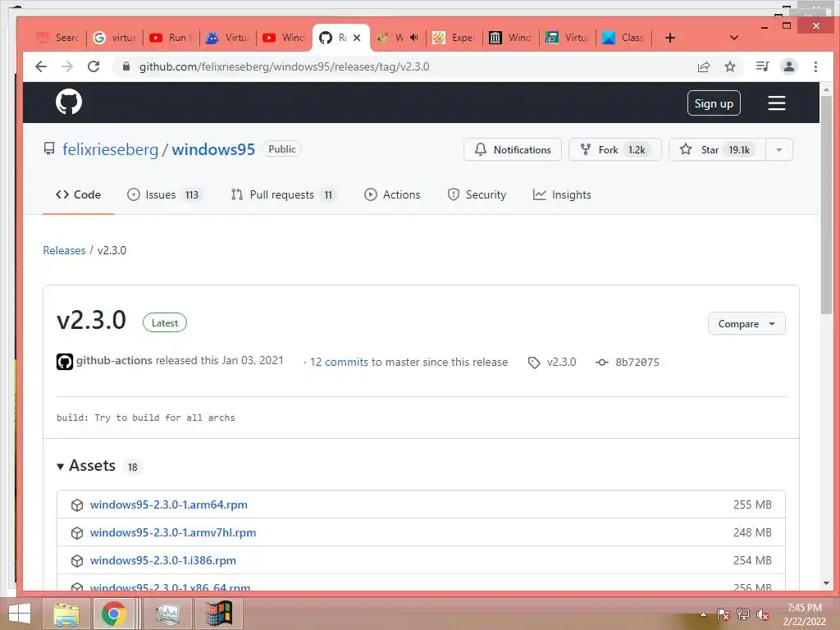Open the Security tab
Screen dimensions: 840x630
point(477,194)
